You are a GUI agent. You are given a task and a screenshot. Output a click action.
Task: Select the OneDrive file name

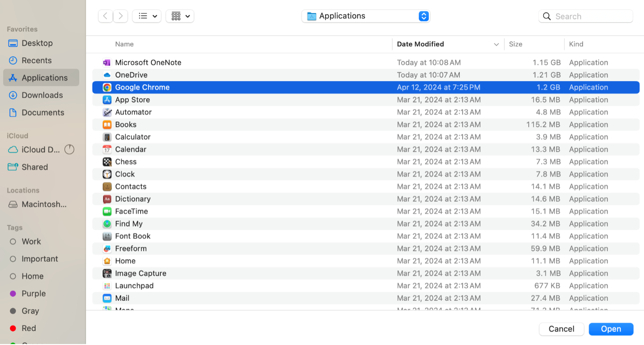(x=131, y=75)
